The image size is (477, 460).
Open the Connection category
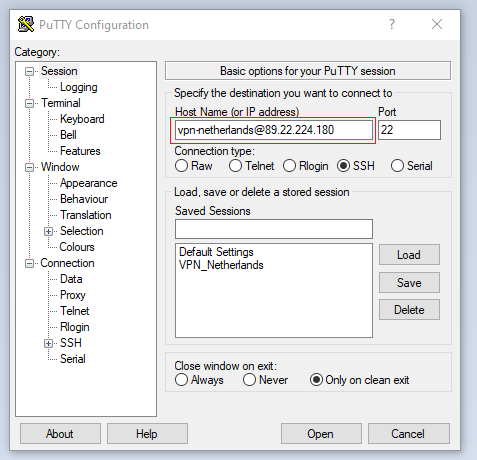(67, 263)
